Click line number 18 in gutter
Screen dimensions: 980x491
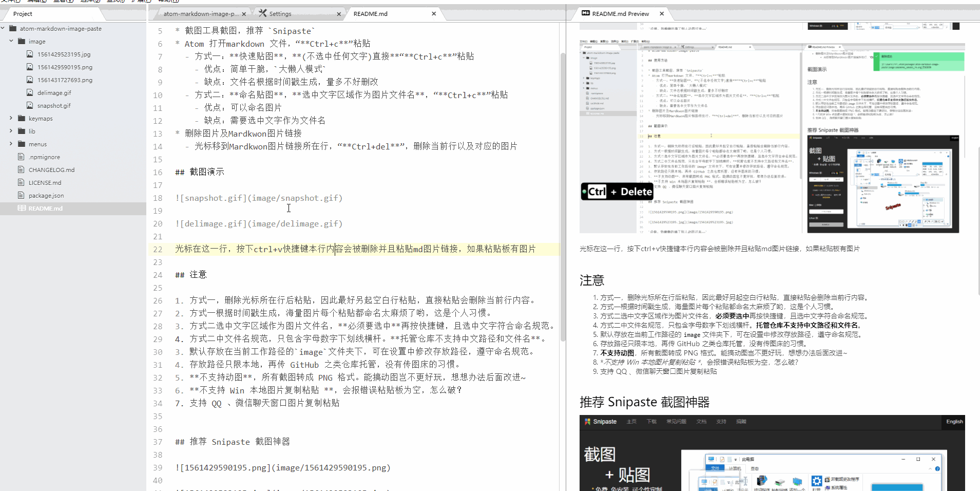click(x=158, y=198)
